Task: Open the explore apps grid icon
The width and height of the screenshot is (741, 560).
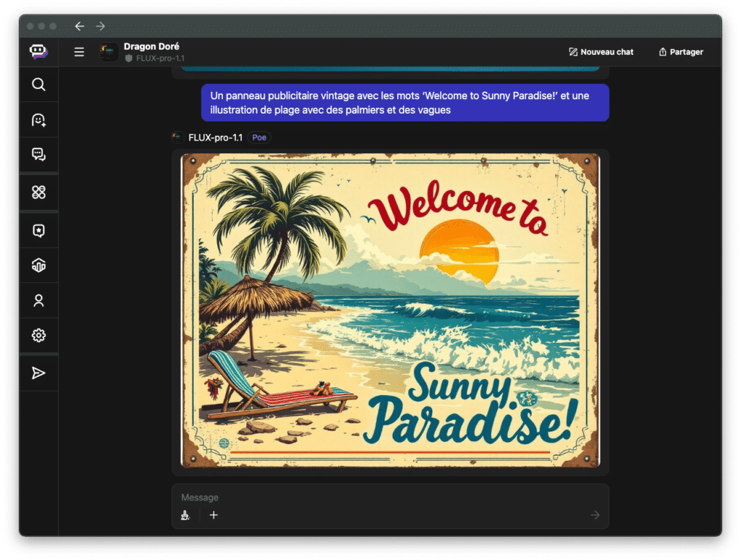Action: [x=39, y=192]
